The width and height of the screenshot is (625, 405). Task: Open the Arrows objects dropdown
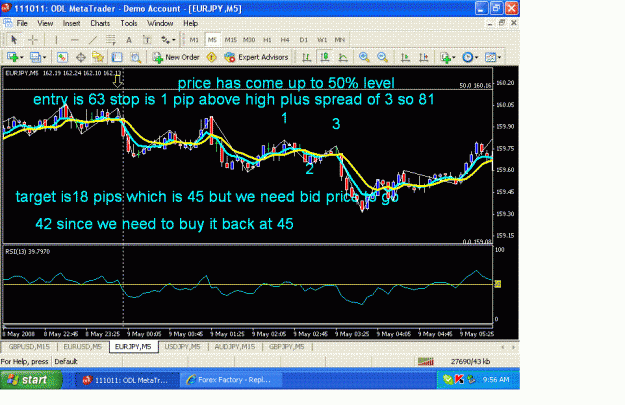tap(168, 39)
